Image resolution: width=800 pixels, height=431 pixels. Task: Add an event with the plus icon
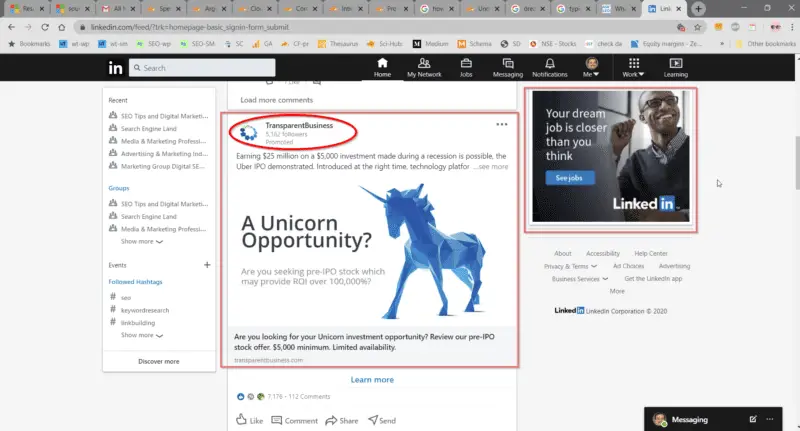tap(207, 265)
